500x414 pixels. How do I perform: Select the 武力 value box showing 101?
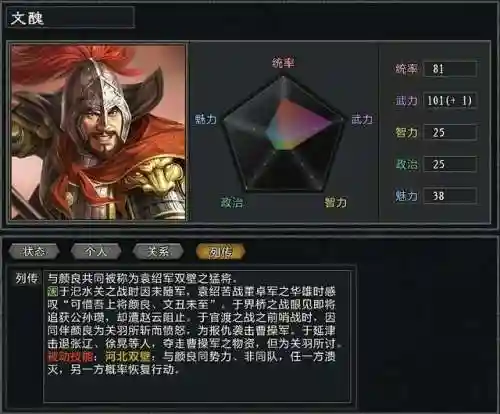point(450,100)
